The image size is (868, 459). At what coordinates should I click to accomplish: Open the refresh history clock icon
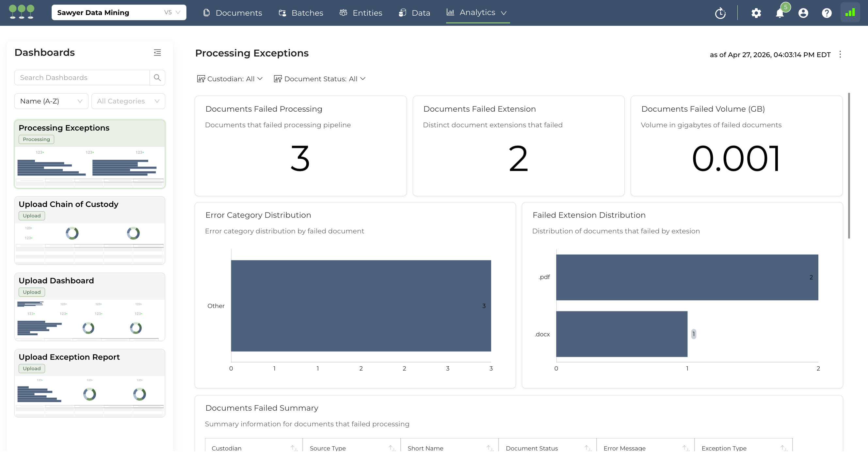720,13
